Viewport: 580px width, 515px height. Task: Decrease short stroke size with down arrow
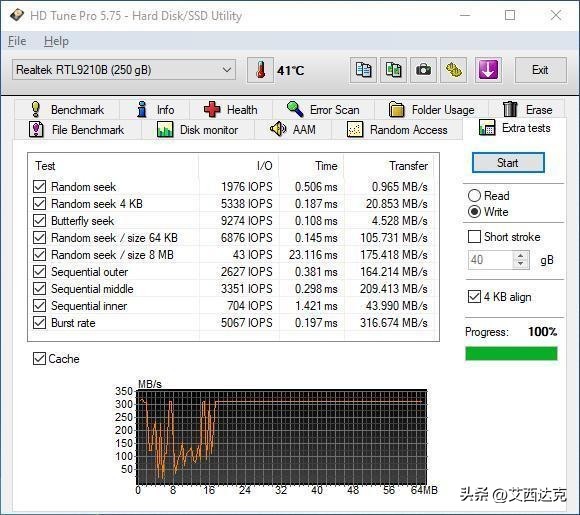521,264
